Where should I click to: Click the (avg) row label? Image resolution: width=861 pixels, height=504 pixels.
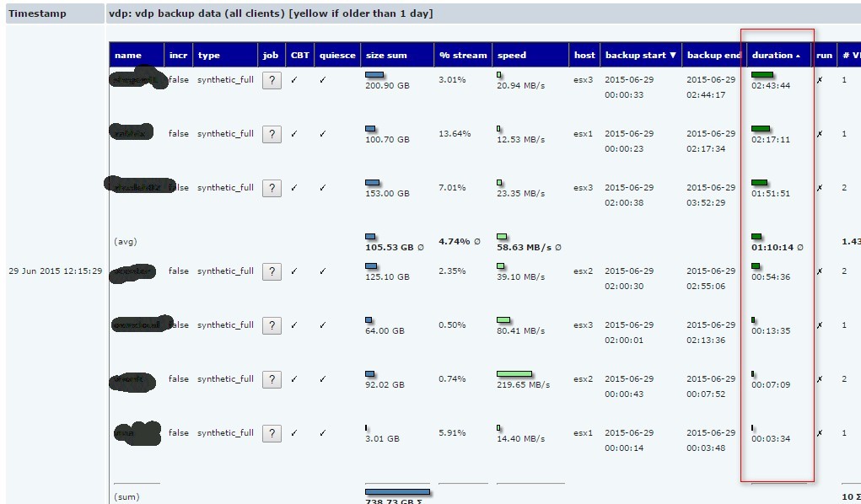[125, 242]
